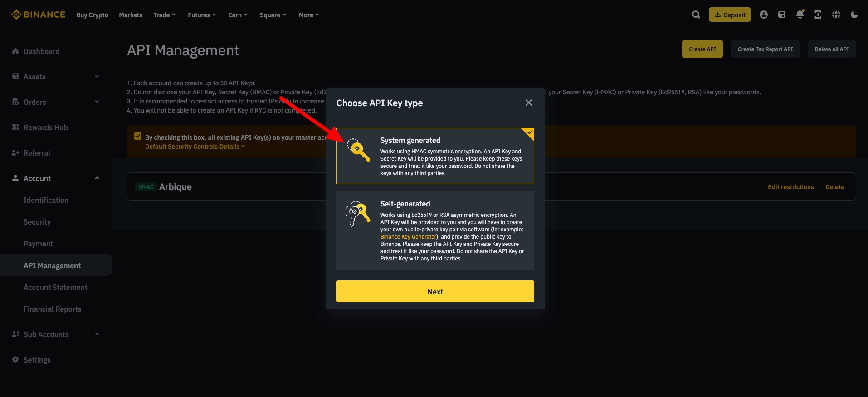Open the Markets menu item

[x=131, y=15]
